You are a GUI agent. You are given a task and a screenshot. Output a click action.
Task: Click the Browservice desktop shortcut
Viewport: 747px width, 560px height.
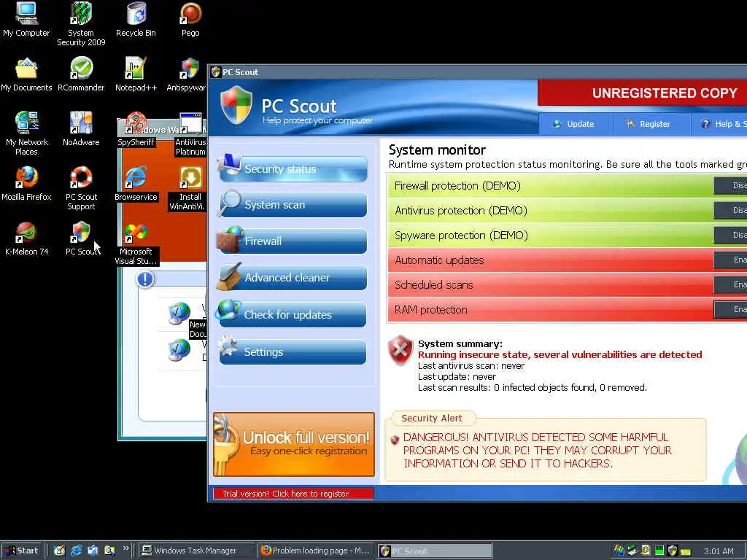coord(136,183)
